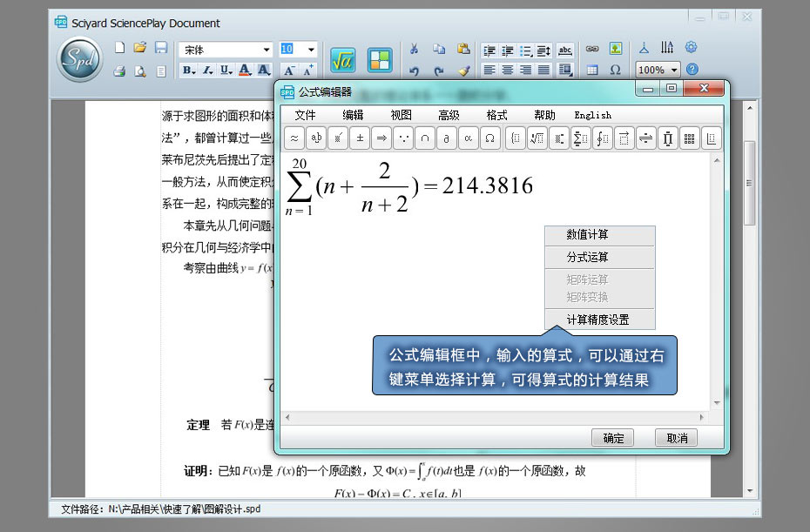This screenshot has width=810, height=532.
Task: Choose 分式运算 from context menu
Action: pos(600,257)
